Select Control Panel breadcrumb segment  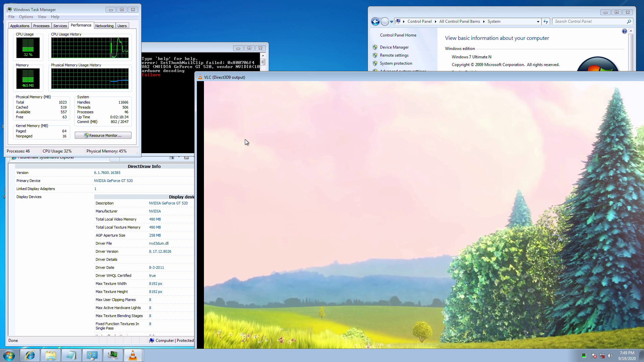[x=419, y=21]
